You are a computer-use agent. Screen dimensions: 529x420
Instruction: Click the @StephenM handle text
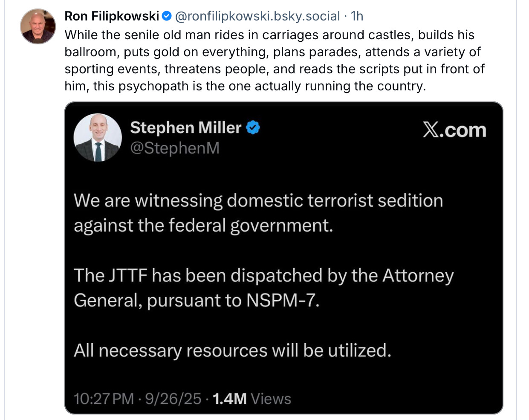175,148
